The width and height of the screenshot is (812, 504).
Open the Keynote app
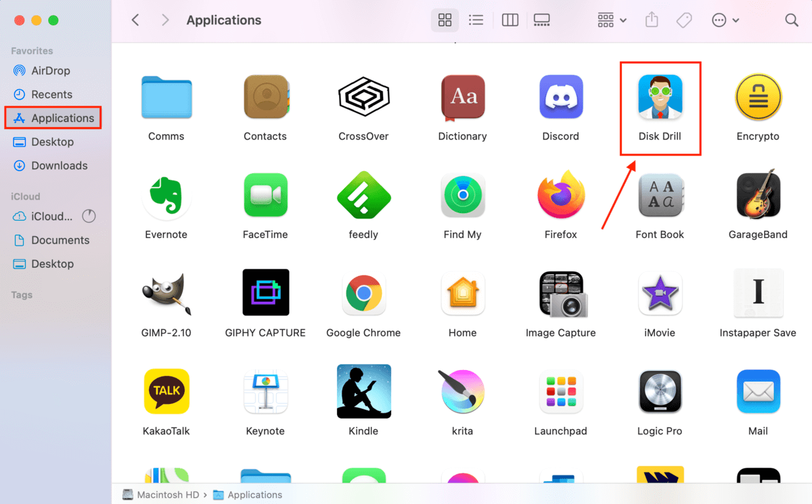point(266,392)
